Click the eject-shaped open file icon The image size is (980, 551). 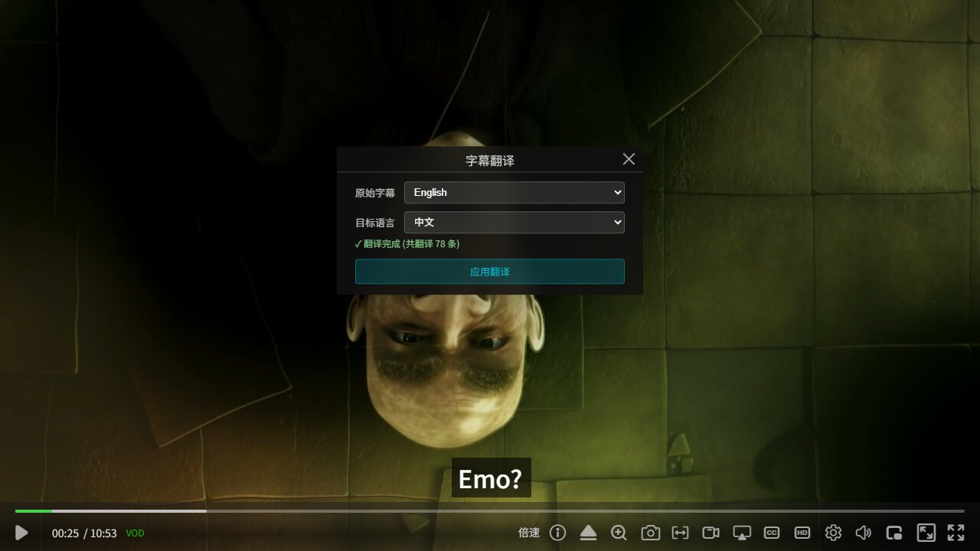coord(588,533)
